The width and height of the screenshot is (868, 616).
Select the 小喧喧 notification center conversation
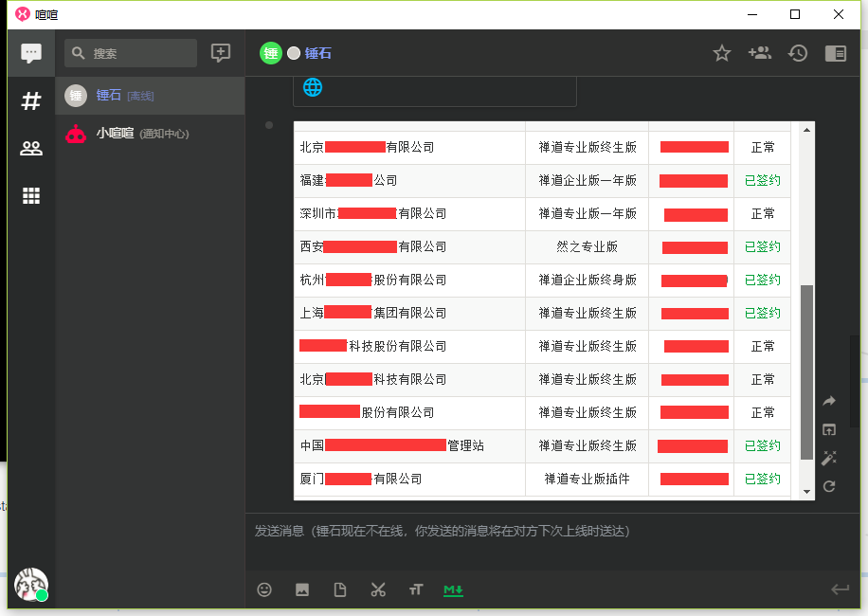(x=150, y=134)
